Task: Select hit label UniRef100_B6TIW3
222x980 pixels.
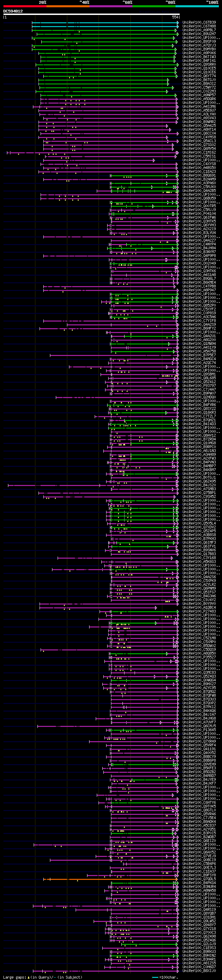Action: [199, 57]
